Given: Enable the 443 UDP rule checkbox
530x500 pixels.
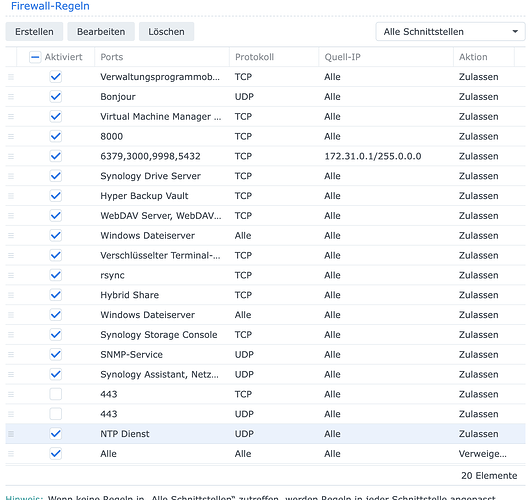Looking at the screenshot, I should coord(56,414).
